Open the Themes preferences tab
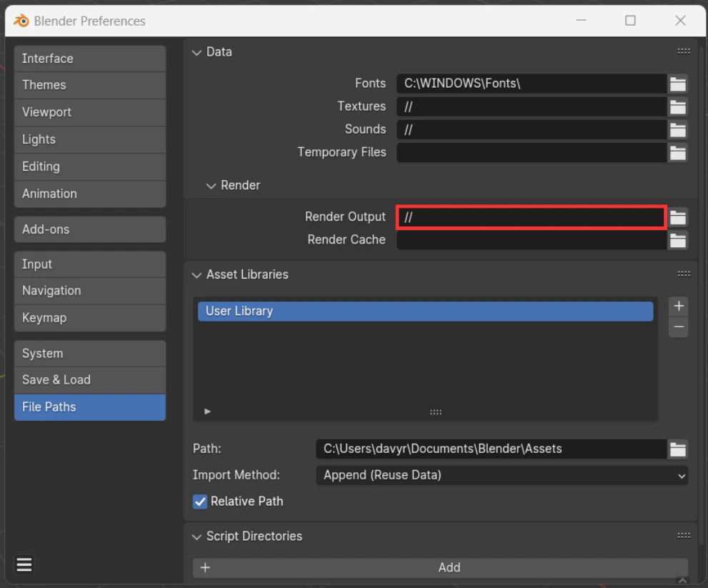Screen dimensions: 708x588 click(90, 85)
